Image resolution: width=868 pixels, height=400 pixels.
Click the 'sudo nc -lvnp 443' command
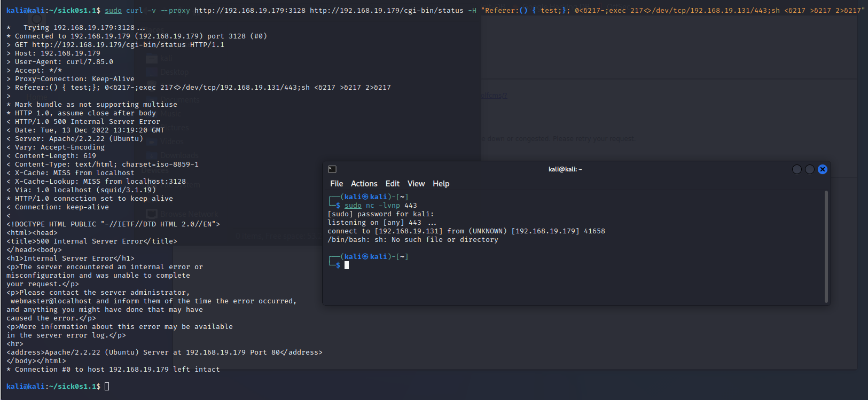pyautogui.click(x=381, y=206)
